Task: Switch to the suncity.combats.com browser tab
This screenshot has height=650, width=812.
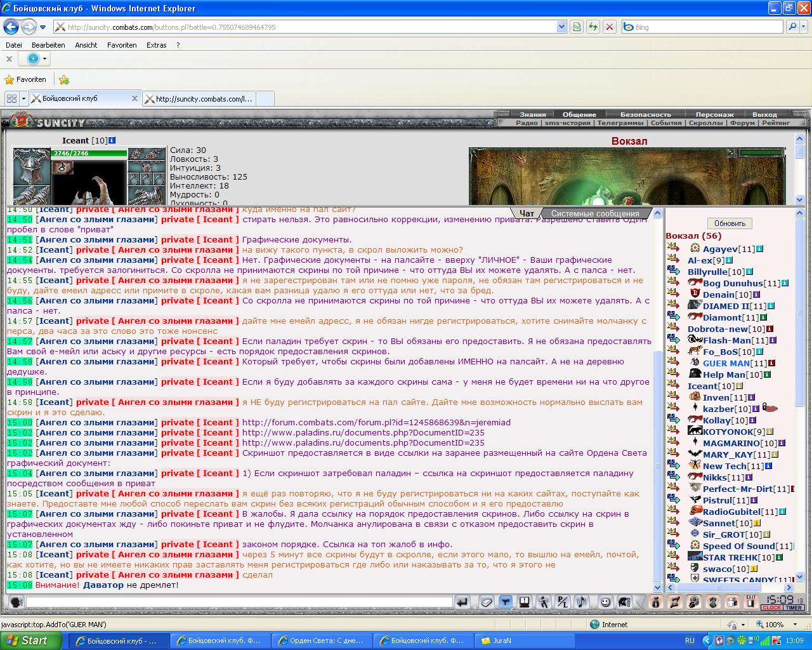Action: coord(200,98)
